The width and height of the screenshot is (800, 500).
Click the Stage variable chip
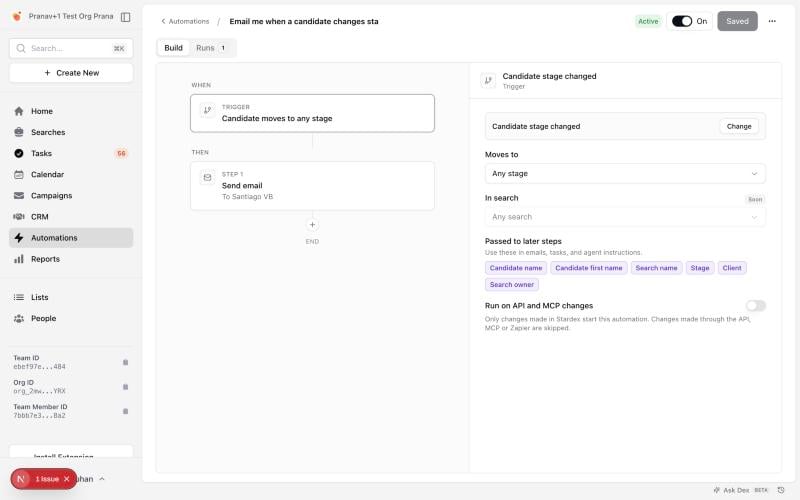point(699,268)
